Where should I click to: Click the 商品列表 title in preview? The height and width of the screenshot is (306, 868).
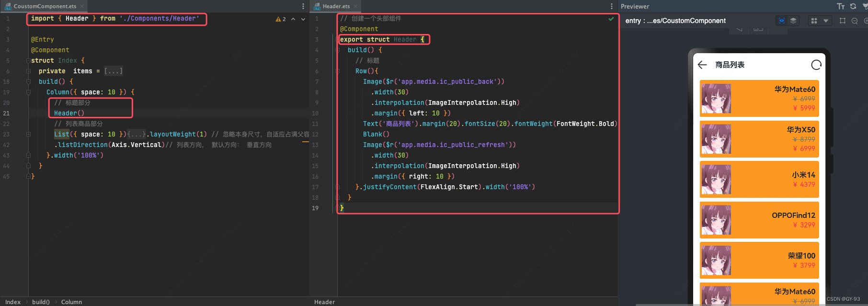[730, 65]
